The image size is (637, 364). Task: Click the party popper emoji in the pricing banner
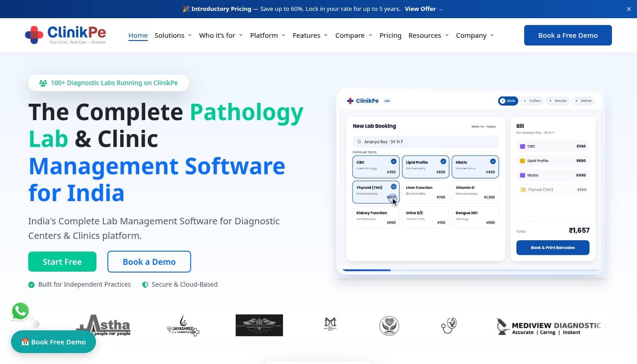(x=186, y=9)
